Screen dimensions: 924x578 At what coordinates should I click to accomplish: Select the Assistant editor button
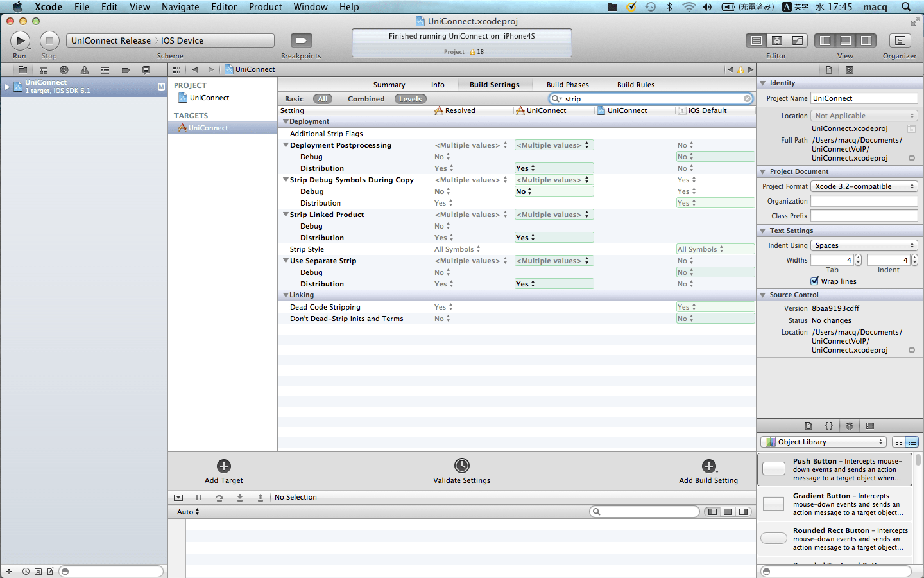(777, 40)
